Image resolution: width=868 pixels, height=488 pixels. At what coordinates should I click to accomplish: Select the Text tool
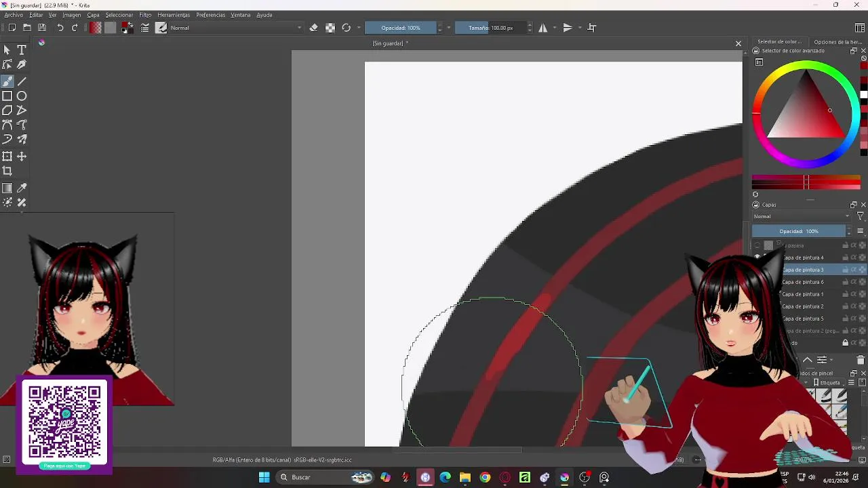tap(22, 49)
